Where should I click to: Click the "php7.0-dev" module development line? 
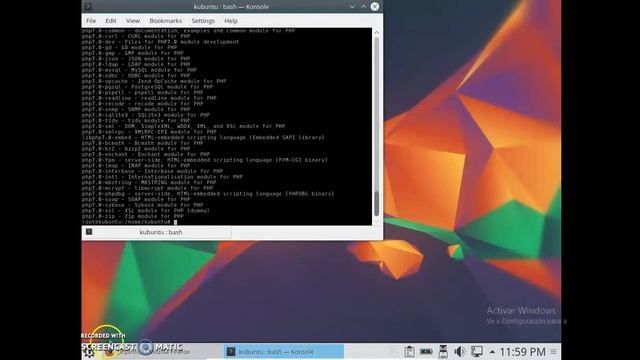[x=160, y=42]
